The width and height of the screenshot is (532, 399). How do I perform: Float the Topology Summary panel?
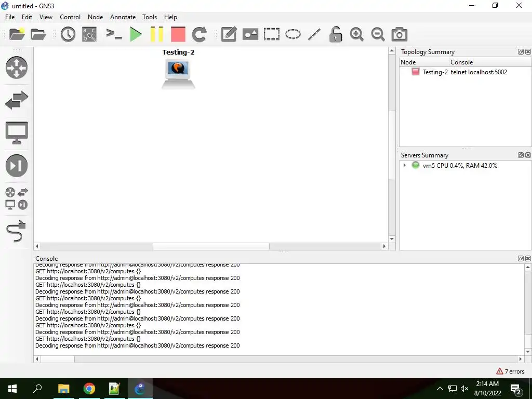tap(521, 51)
